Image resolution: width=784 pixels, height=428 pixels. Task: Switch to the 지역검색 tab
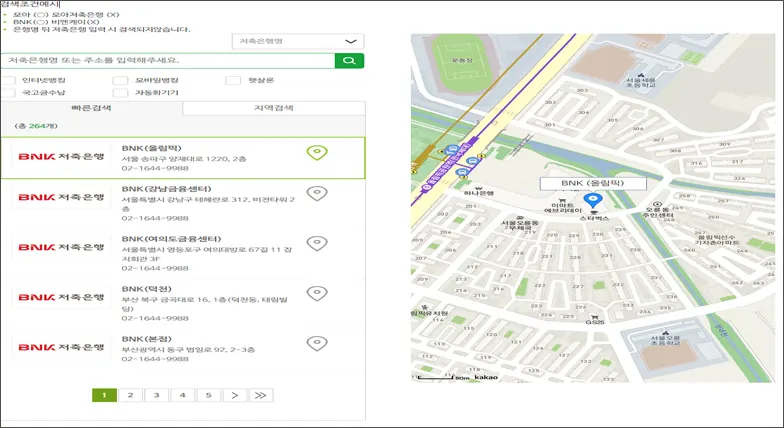(x=274, y=108)
